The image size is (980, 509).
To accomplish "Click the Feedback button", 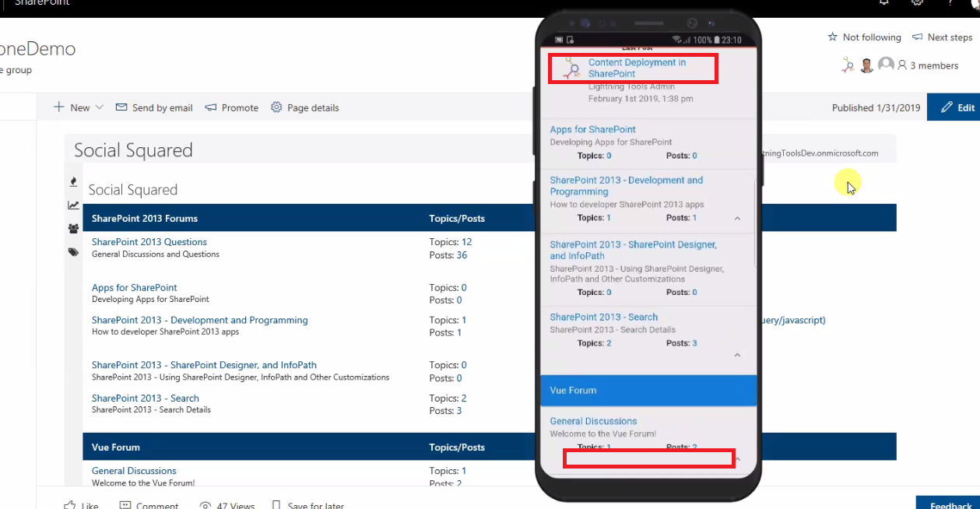I will (947, 503).
